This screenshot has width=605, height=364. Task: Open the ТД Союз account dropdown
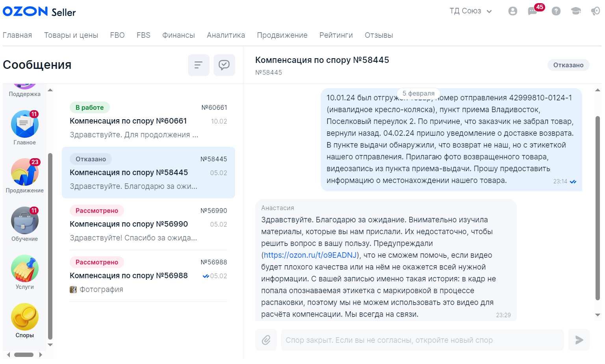point(471,11)
